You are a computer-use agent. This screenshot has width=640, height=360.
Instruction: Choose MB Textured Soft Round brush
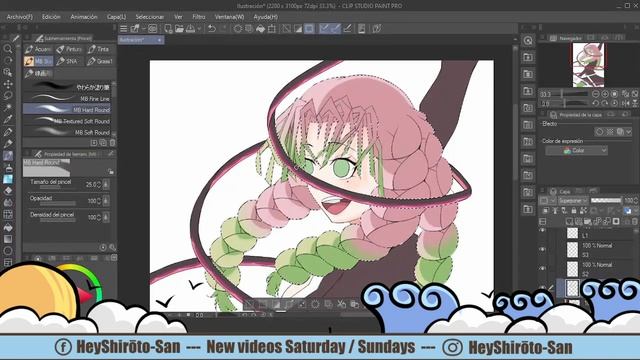click(x=67, y=121)
